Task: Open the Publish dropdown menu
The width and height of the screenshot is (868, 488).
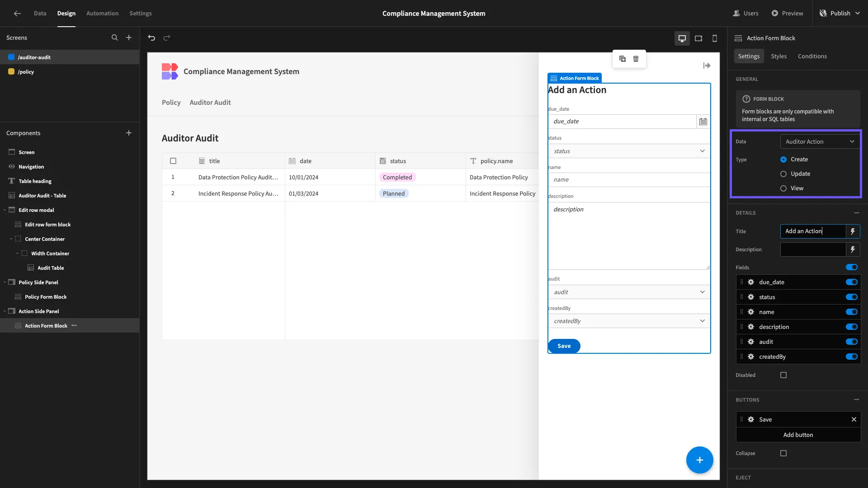Action: (x=840, y=13)
